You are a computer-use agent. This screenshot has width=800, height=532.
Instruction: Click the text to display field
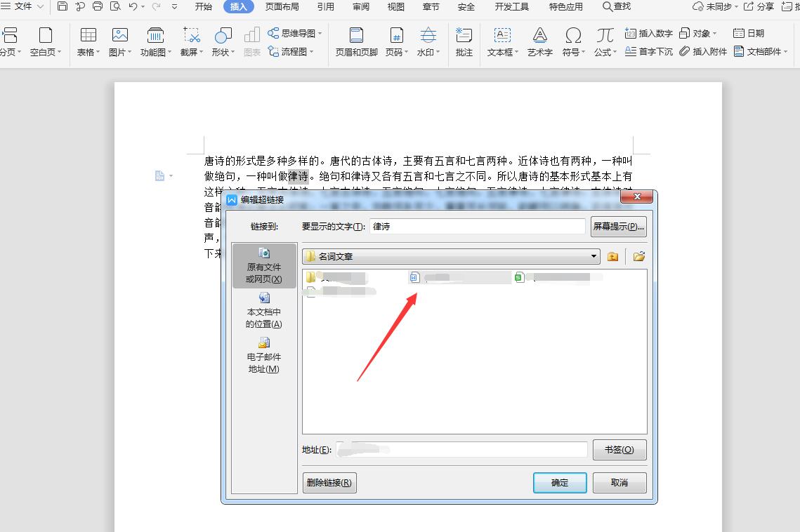(477, 227)
